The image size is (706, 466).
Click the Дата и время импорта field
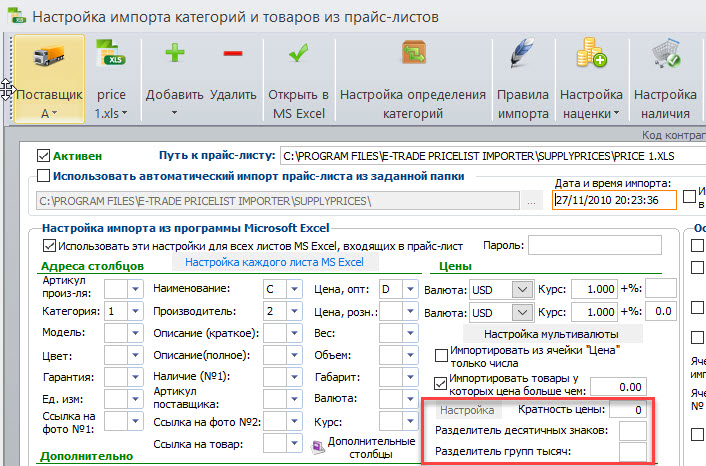click(615, 200)
